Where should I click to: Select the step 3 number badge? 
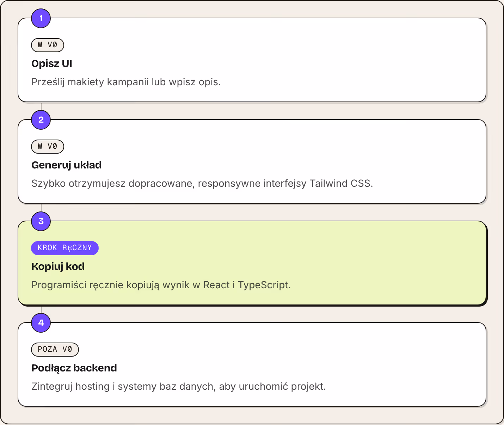41,221
